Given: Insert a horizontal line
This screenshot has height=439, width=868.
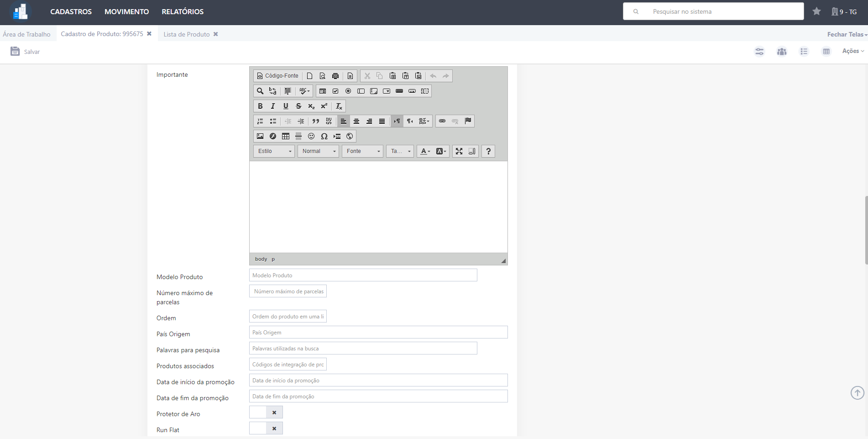Looking at the screenshot, I should 298,136.
